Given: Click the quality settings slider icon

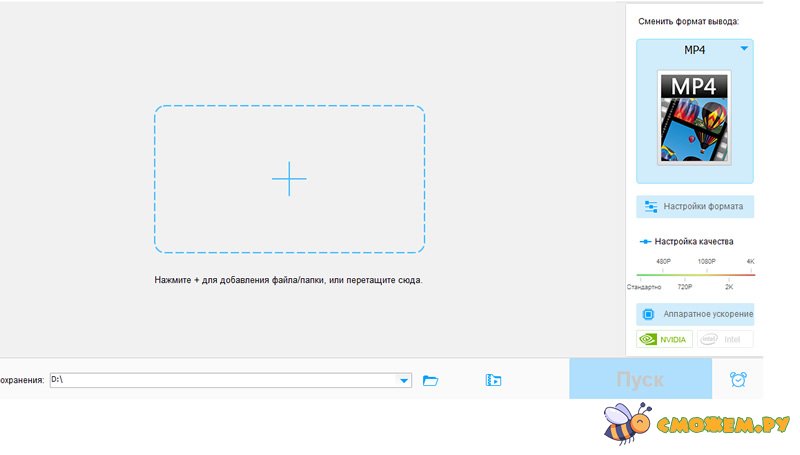Looking at the screenshot, I should tap(646, 242).
